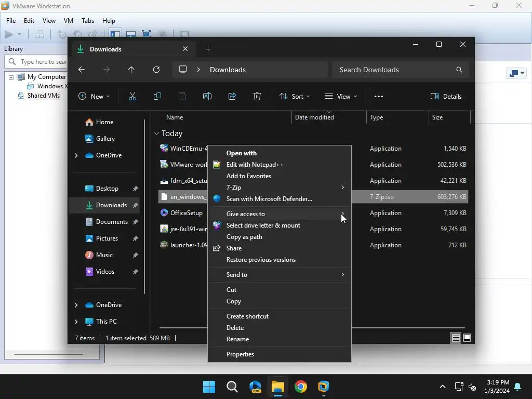
Task: Toggle the Details pane
Action: [446, 96]
